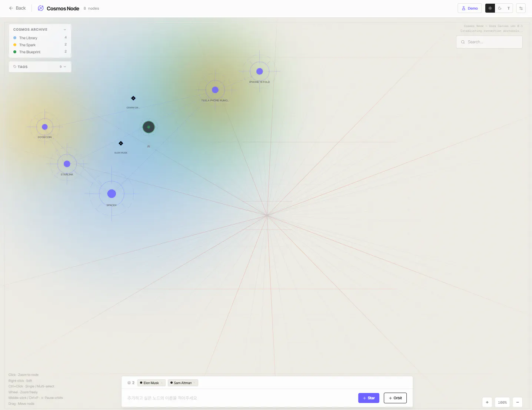This screenshot has height=410, width=532.
Task: Select the T text theme option
Action: point(509,8)
